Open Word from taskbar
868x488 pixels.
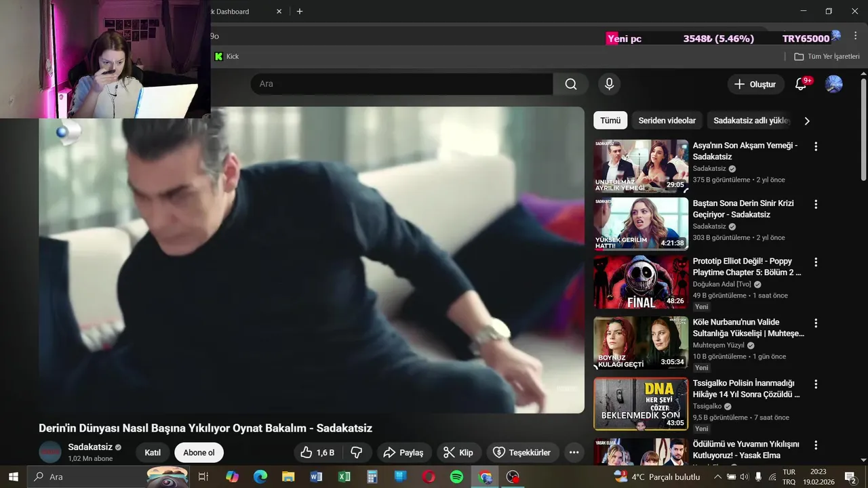(316, 476)
